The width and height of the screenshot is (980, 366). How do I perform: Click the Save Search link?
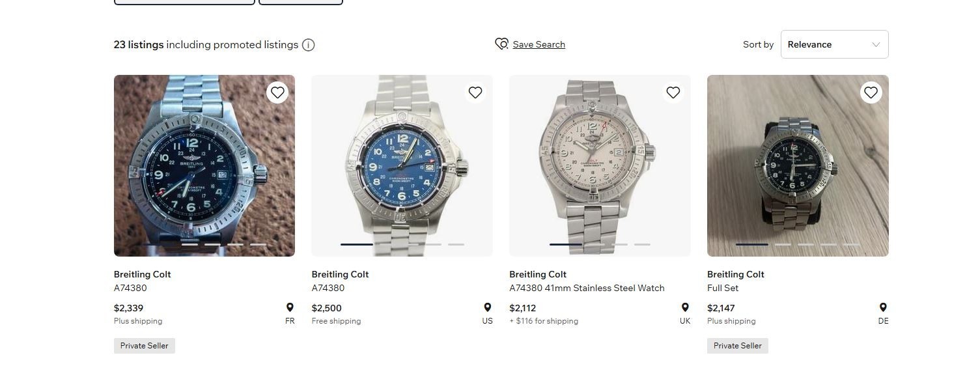(539, 44)
